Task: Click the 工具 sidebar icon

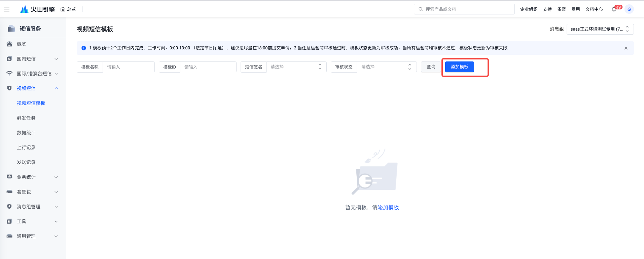Action: 9,221
